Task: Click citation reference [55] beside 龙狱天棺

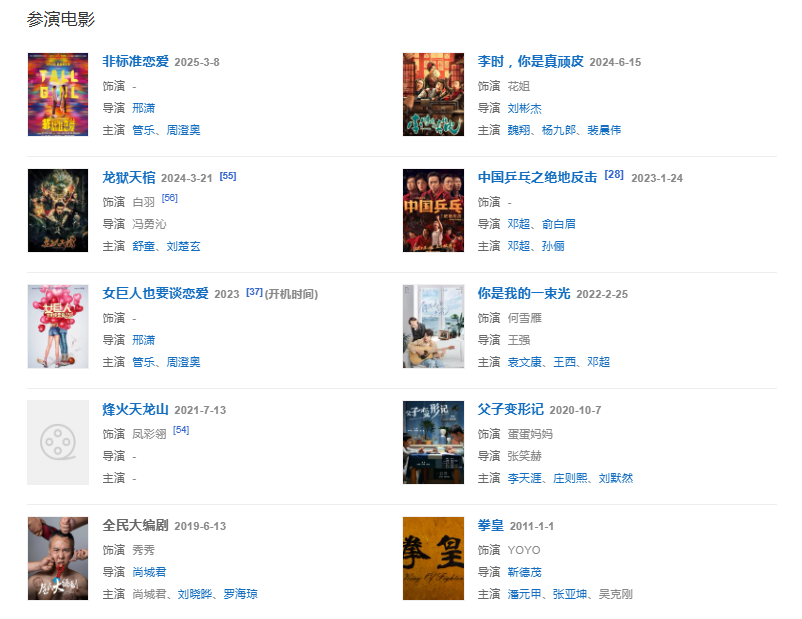Action: [228, 176]
